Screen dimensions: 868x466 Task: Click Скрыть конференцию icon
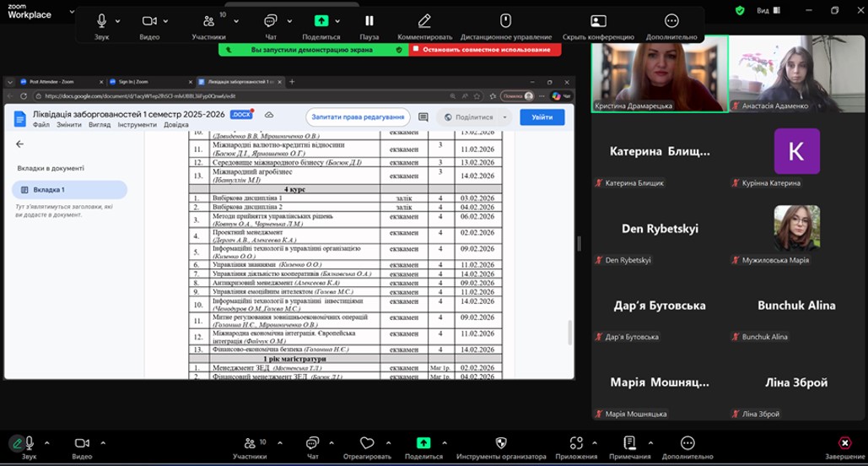[598, 21]
